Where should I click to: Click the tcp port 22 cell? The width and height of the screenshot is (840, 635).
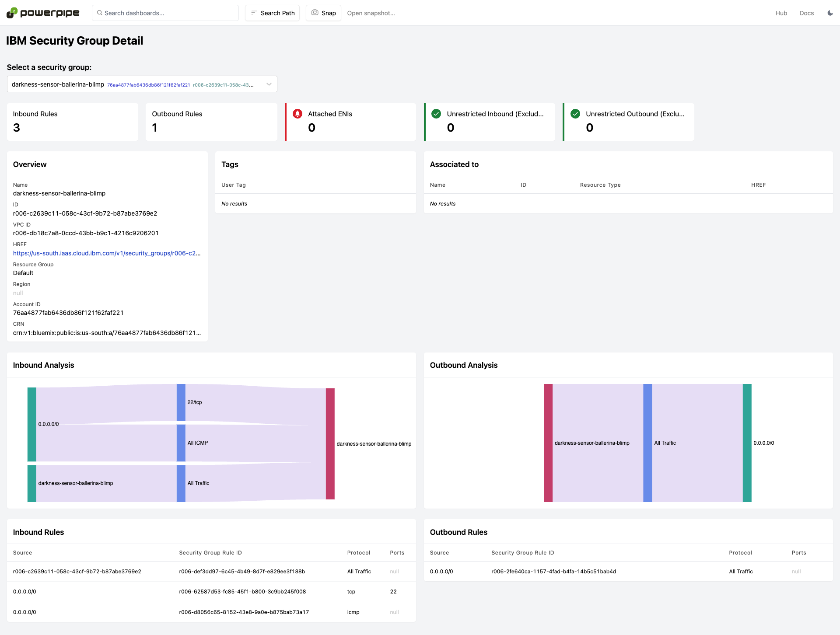(393, 592)
